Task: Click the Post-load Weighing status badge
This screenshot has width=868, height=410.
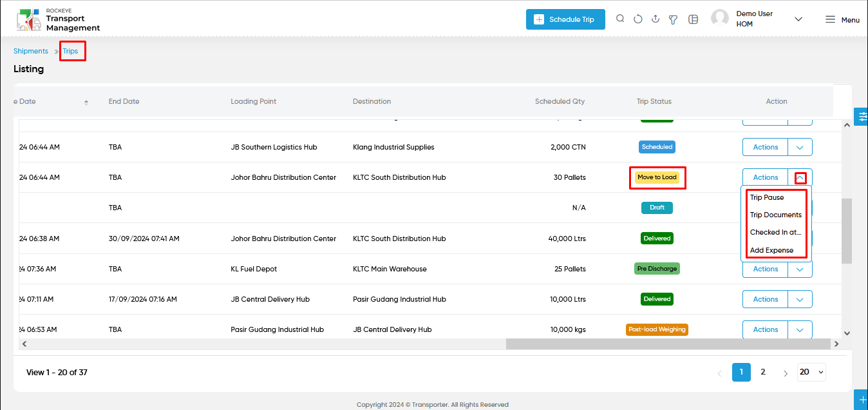Action: click(x=657, y=329)
